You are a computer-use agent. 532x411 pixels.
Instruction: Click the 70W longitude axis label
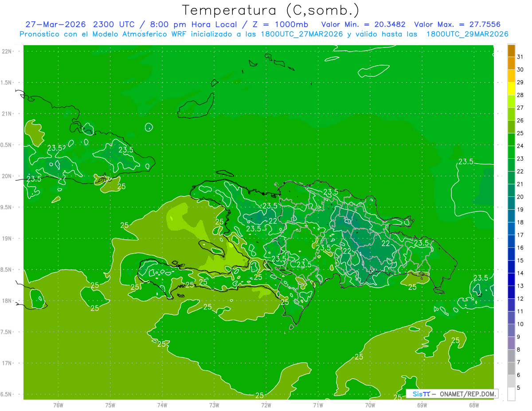[x=370, y=405]
